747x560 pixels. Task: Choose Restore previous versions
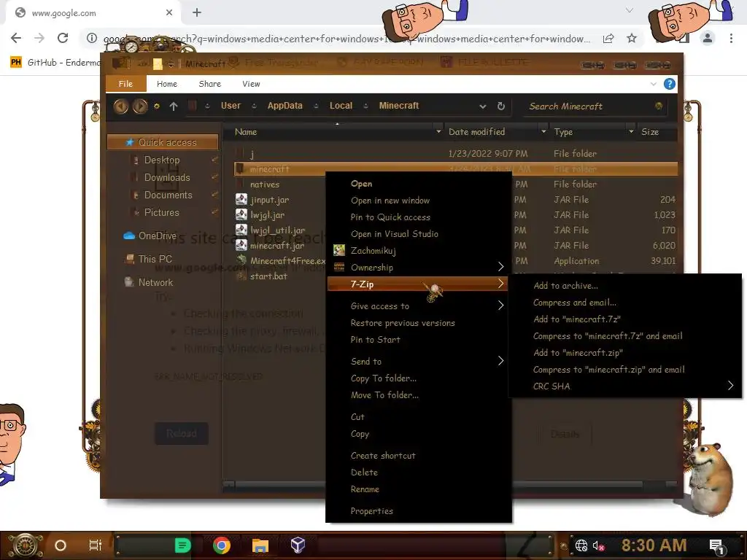403,323
